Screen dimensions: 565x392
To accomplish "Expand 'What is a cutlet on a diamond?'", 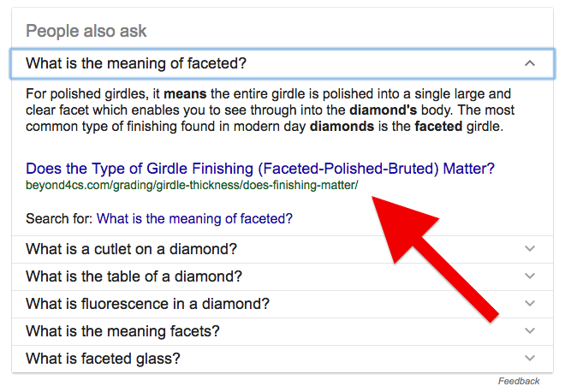I will (x=131, y=249).
